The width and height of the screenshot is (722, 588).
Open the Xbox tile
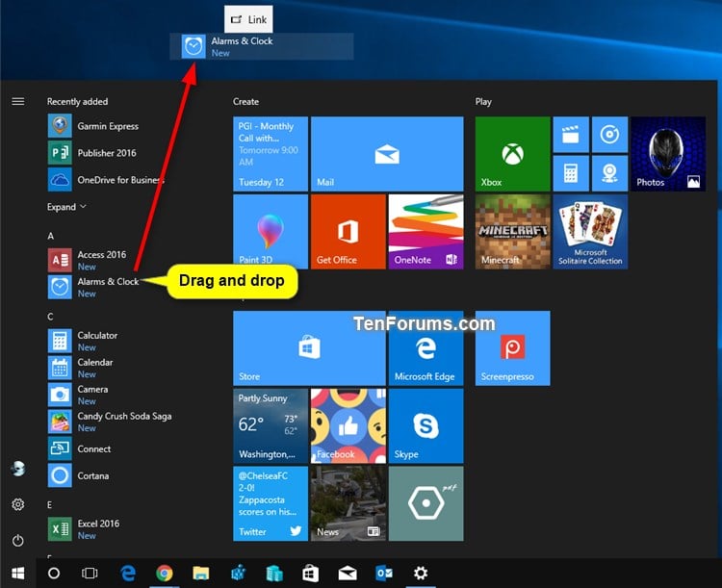pos(512,154)
